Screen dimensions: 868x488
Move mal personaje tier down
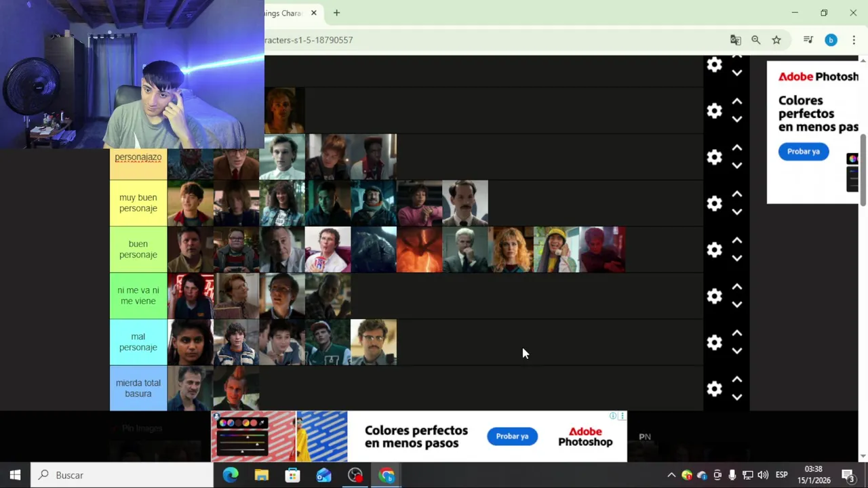(x=737, y=350)
